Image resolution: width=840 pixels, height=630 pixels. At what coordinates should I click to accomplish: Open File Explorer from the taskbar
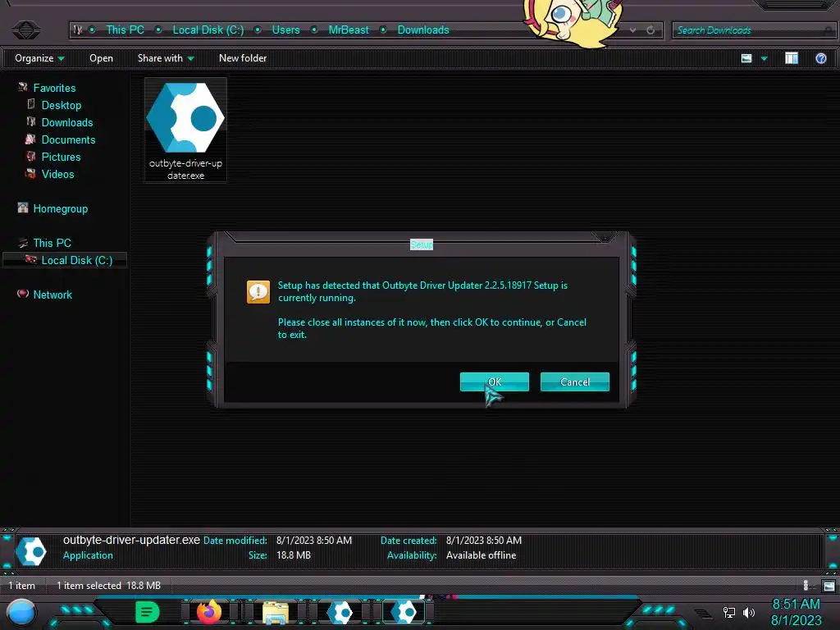(276, 613)
